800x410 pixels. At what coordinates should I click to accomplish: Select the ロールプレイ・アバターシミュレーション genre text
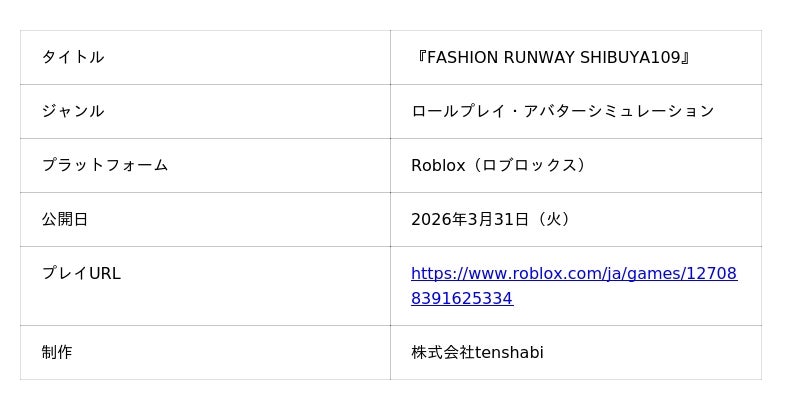[x=562, y=111]
